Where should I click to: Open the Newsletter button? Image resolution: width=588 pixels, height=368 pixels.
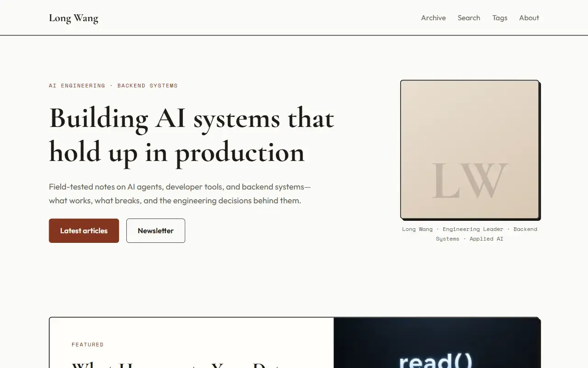coord(156,230)
